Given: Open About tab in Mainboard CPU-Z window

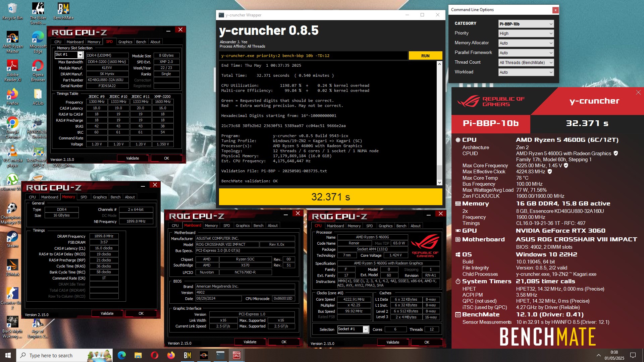Looking at the screenshot, I should point(273,226).
